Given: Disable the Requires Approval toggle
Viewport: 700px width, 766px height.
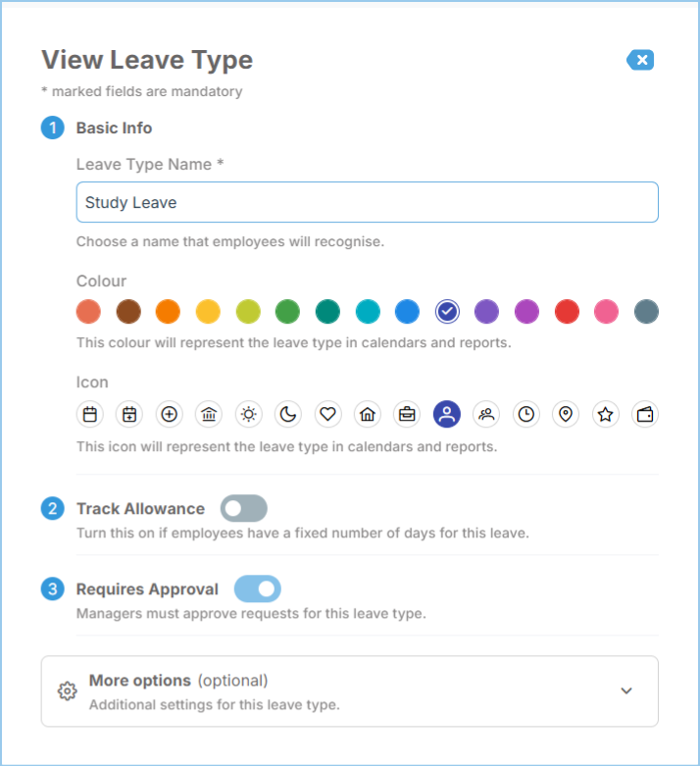Looking at the screenshot, I should [258, 588].
